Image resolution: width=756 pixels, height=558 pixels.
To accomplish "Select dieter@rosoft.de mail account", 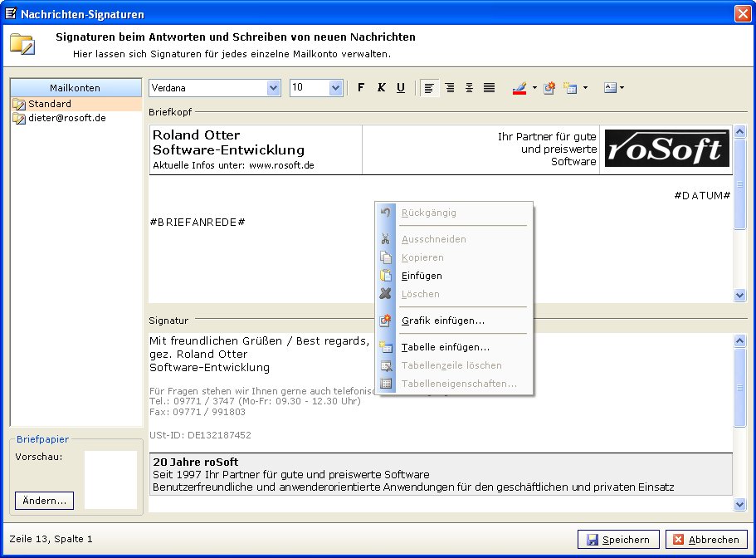I will [x=66, y=118].
